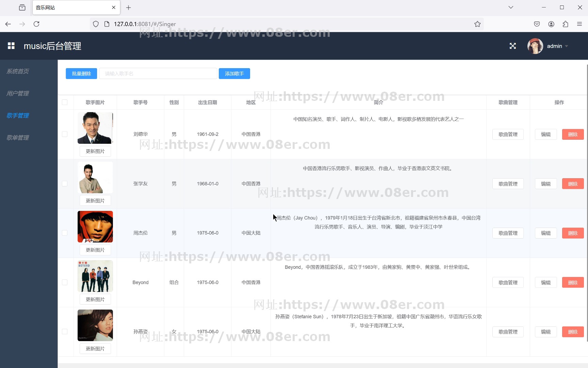This screenshot has width=588, height=368.
Task: Bookmark this page with the star icon
Action: [x=477, y=24]
